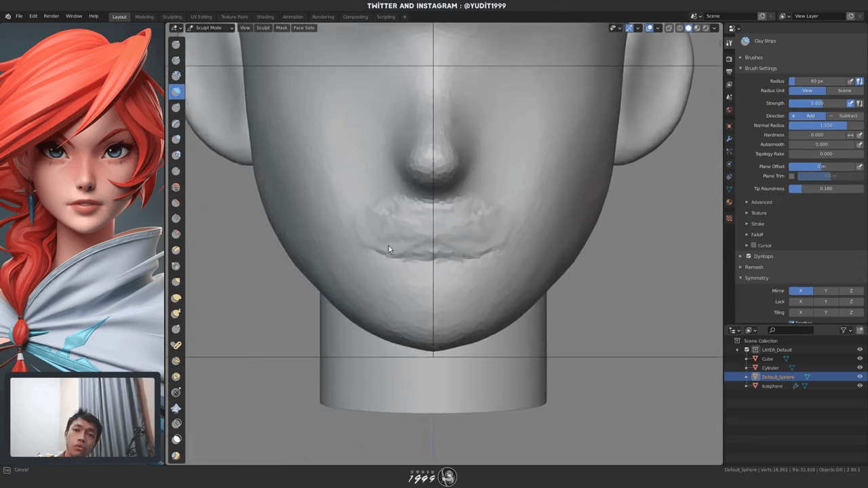
Task: Open the Modifier properties wrench icon
Action: 729,138
